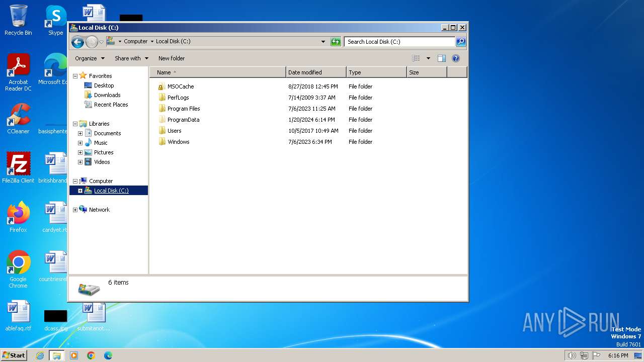
Task: Open Explorer help question mark icon
Action: pos(456,58)
